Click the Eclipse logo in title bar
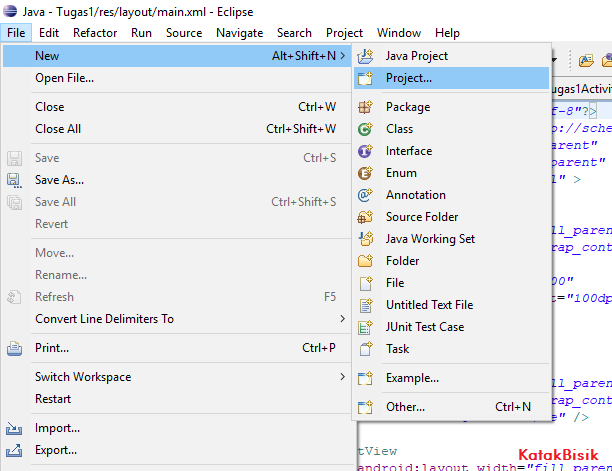 10,11
